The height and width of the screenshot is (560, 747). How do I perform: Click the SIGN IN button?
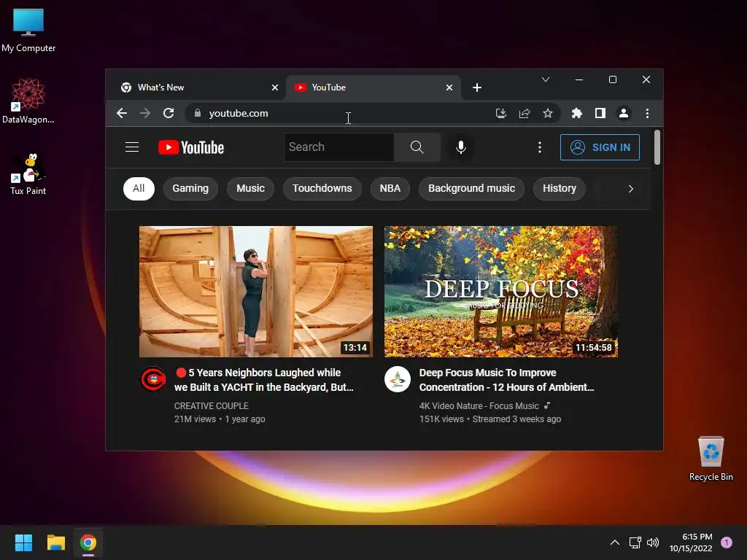(600, 147)
